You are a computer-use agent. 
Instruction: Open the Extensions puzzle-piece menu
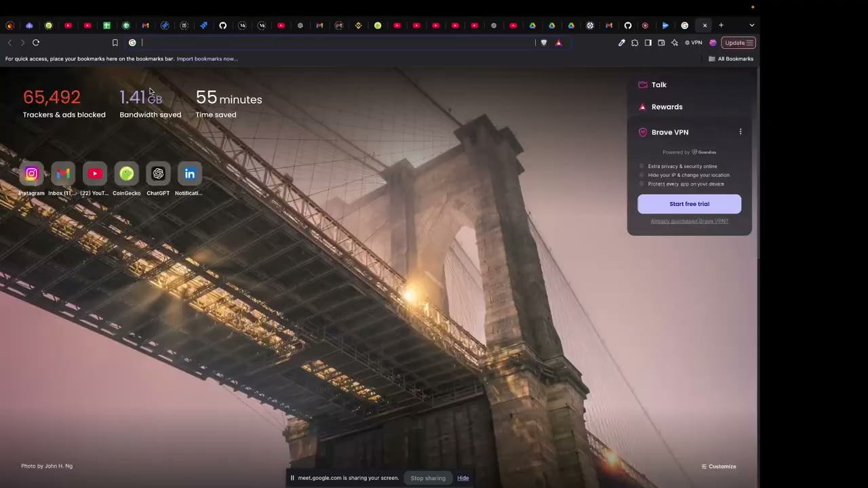click(635, 43)
